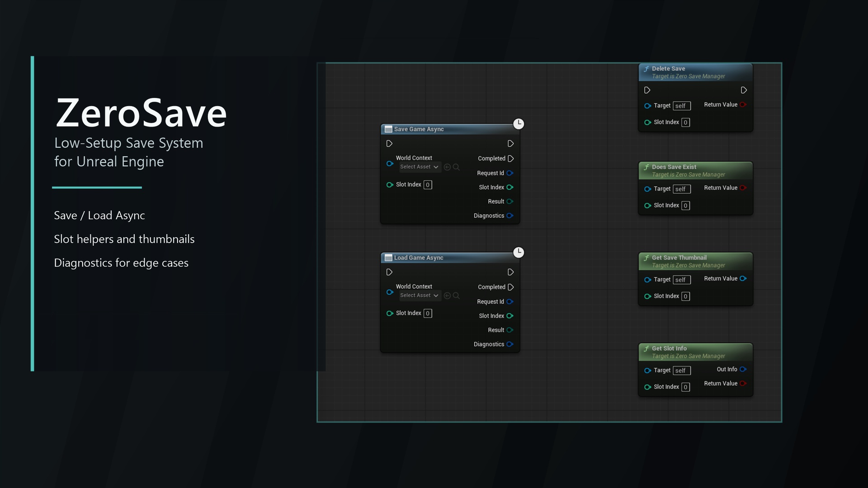Click the Get Slot Info Slot Index pin
This screenshot has height=488, width=868.
(x=647, y=387)
